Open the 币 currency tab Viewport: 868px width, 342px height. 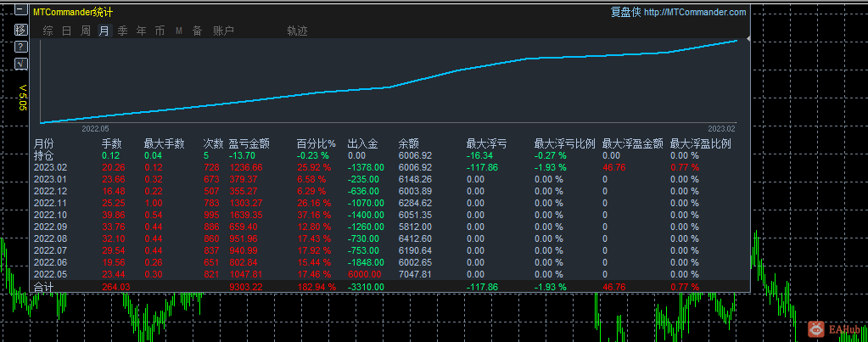[x=160, y=31]
